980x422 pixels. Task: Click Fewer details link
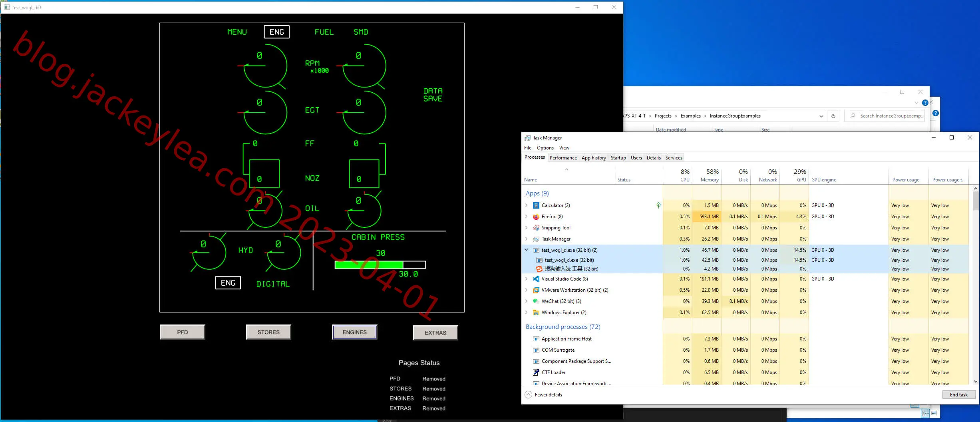click(x=549, y=395)
